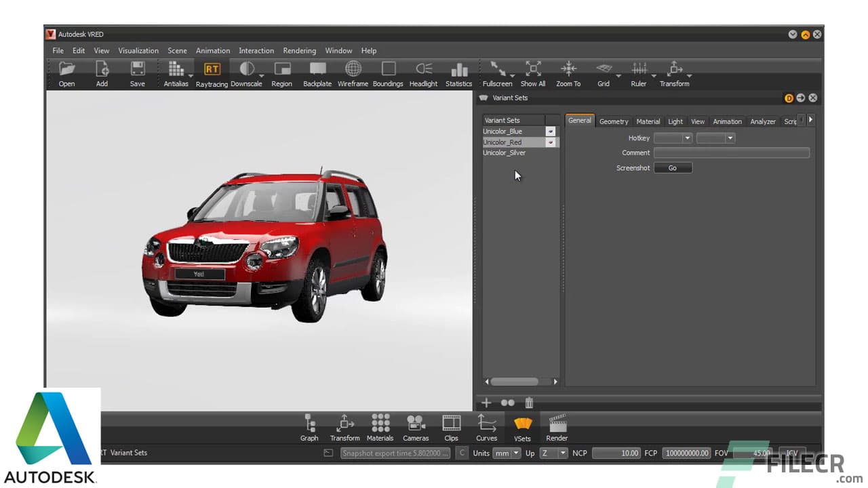Delete selected variant set using the trash icon
Viewport: 868px width, 488px height.
click(x=529, y=403)
